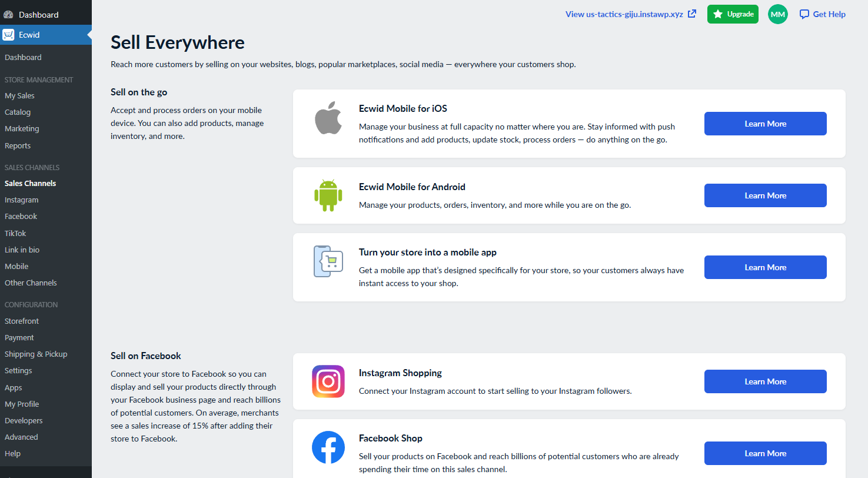The image size is (868, 478).
Task: Click the Apple logo icon
Action: [x=328, y=118]
